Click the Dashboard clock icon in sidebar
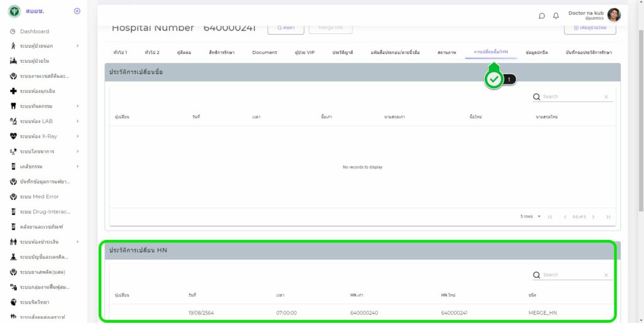This screenshot has height=323, width=644. pos(13,31)
